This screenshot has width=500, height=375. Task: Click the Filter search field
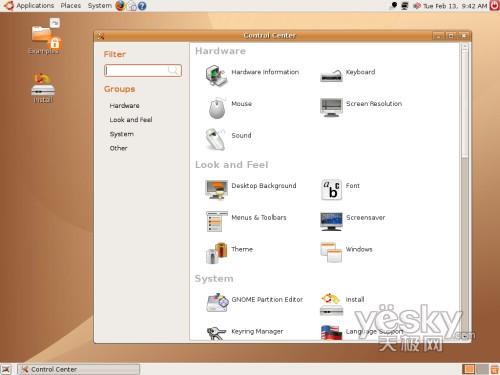click(x=143, y=70)
